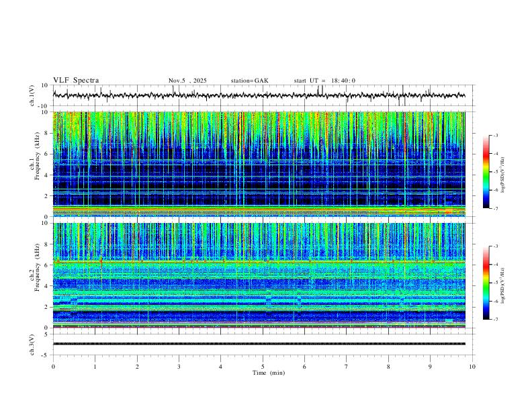Click the "-5" tick on ch.3(V) axis
532x411 pixels.
pos(46,355)
